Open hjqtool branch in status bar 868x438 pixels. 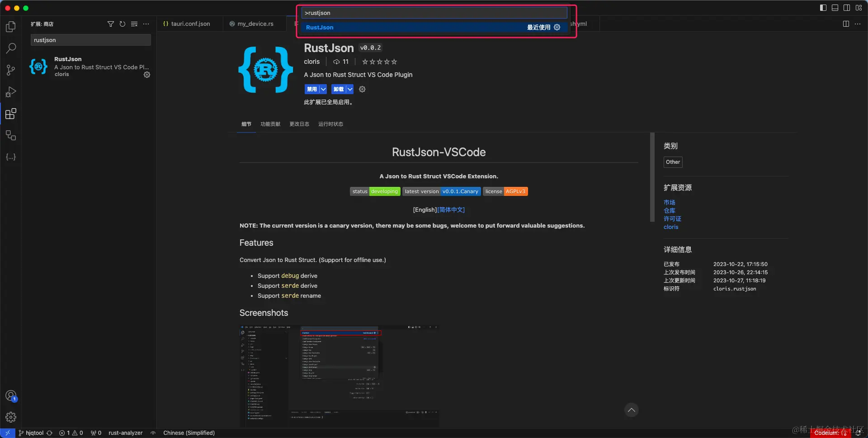click(x=31, y=433)
